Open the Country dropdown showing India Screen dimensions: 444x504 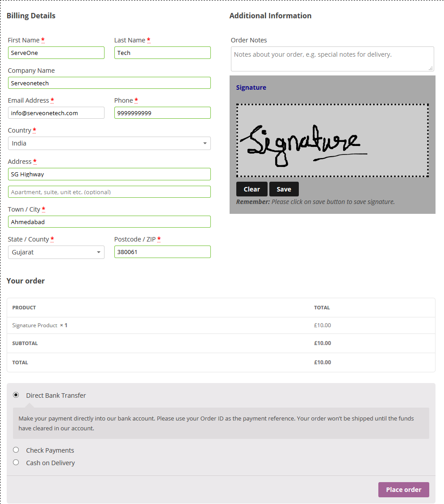[109, 143]
